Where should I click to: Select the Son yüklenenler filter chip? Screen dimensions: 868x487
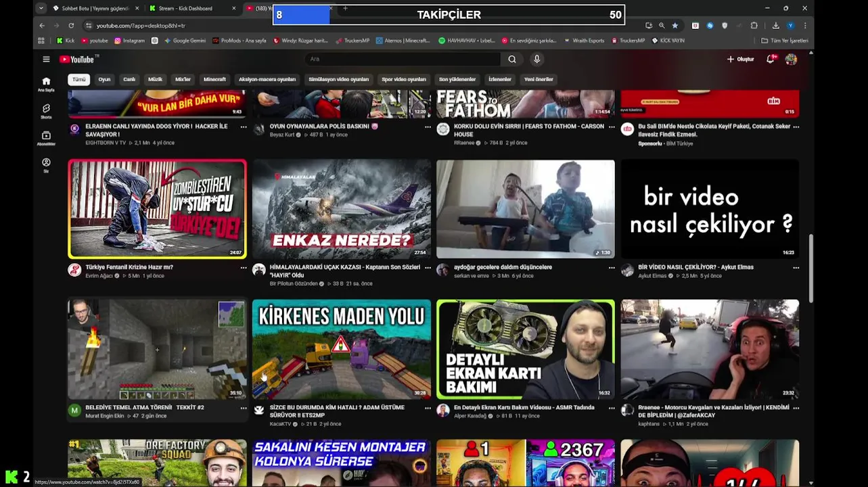tap(457, 79)
